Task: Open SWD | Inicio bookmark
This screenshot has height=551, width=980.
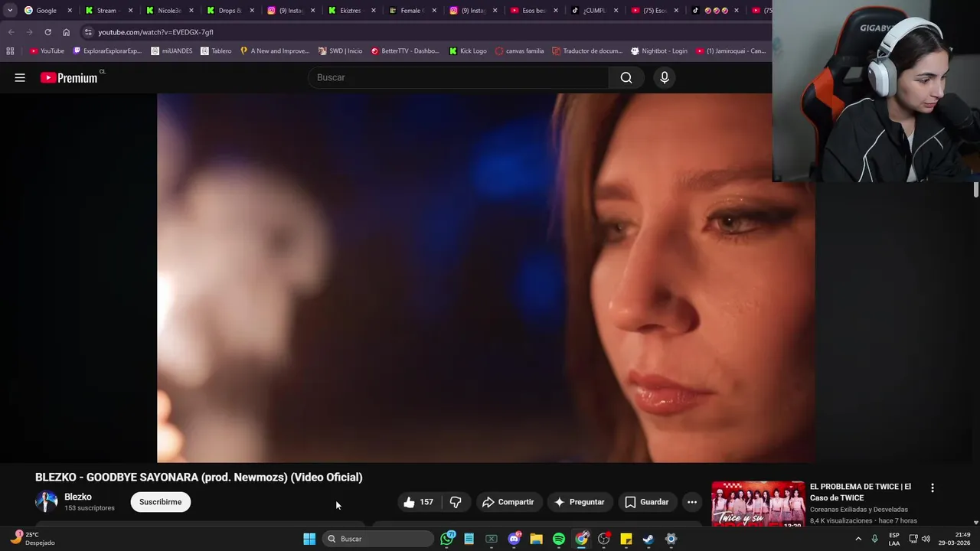Action: 340,51
